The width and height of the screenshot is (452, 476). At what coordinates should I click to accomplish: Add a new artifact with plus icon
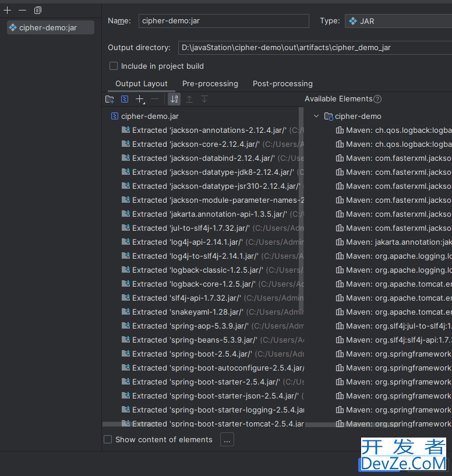[x=8, y=10]
